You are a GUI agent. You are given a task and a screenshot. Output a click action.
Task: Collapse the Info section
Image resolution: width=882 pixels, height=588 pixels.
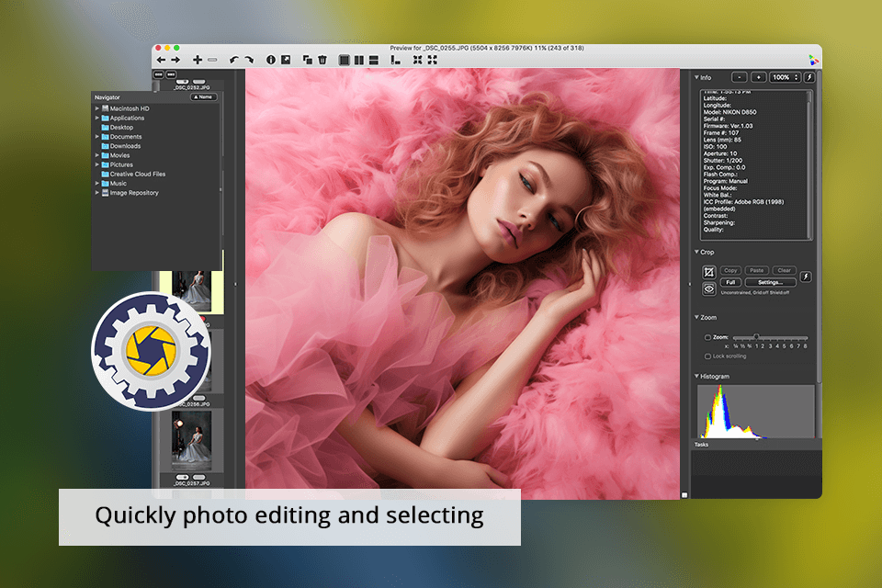click(696, 77)
